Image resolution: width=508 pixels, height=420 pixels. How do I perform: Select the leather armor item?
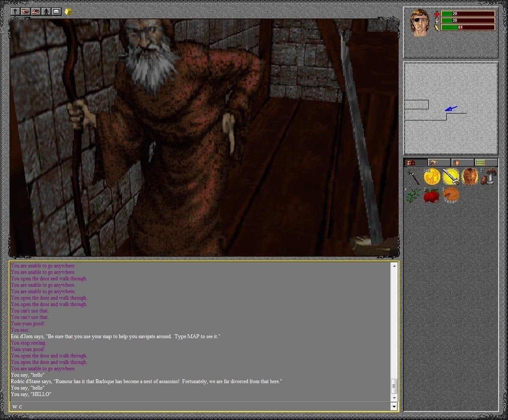point(469,177)
